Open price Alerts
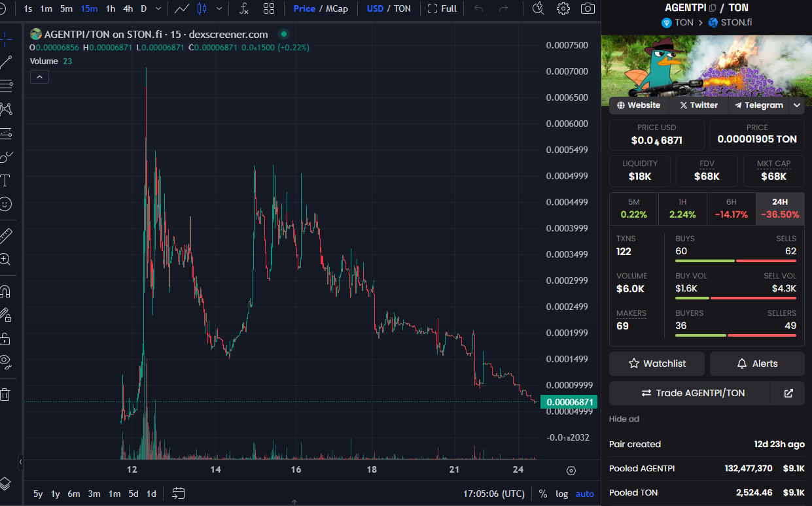 click(x=757, y=363)
